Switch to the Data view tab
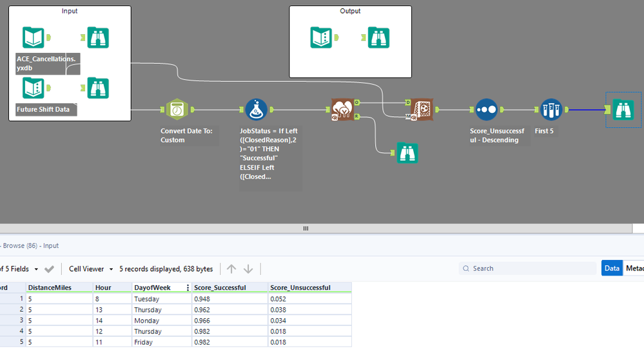This screenshot has height=353, width=644. (612, 268)
